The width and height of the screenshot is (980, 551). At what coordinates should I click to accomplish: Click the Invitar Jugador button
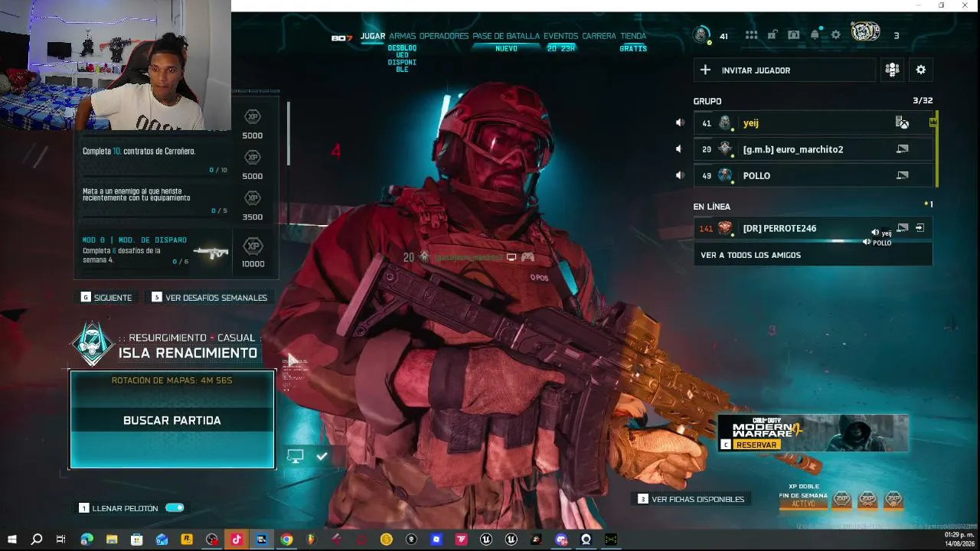pos(784,70)
